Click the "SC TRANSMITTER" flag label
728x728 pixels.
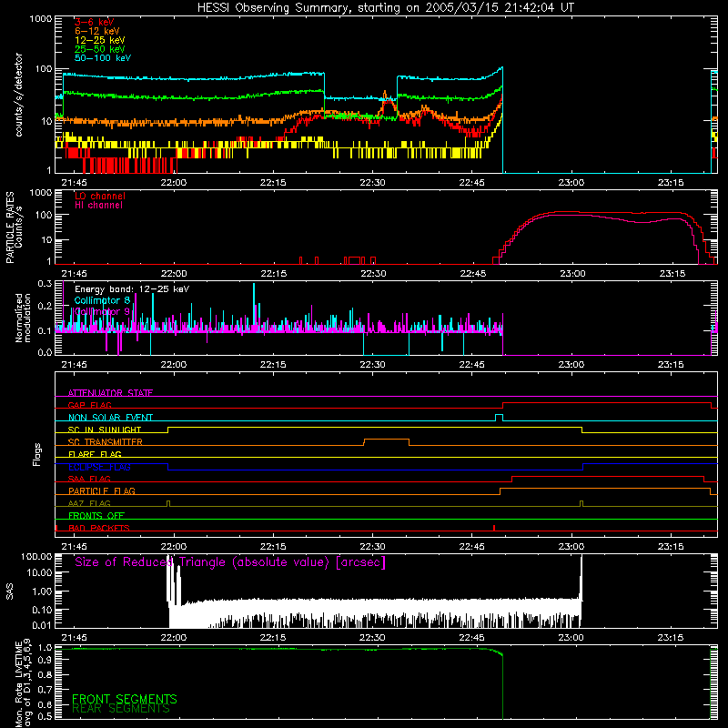(105, 442)
